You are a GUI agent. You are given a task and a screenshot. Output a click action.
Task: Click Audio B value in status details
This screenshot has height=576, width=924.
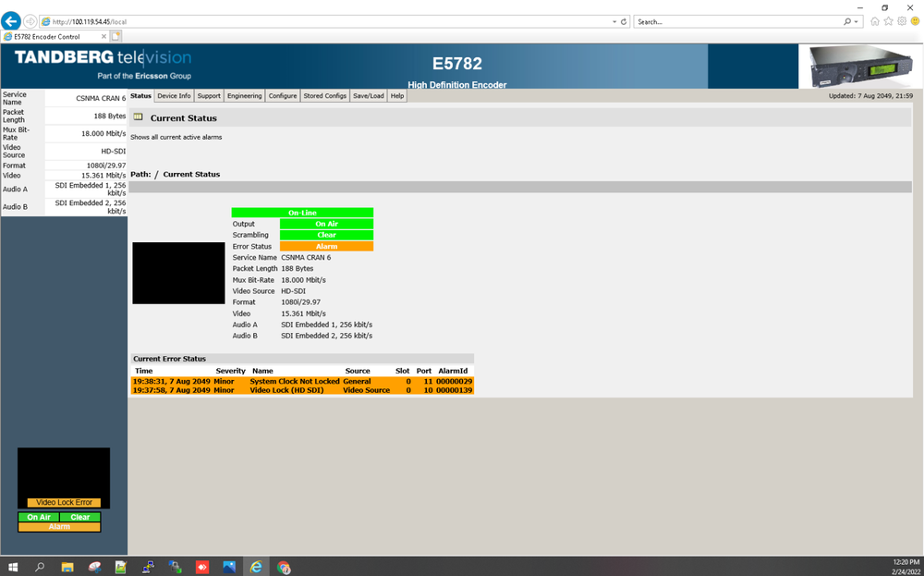326,336
